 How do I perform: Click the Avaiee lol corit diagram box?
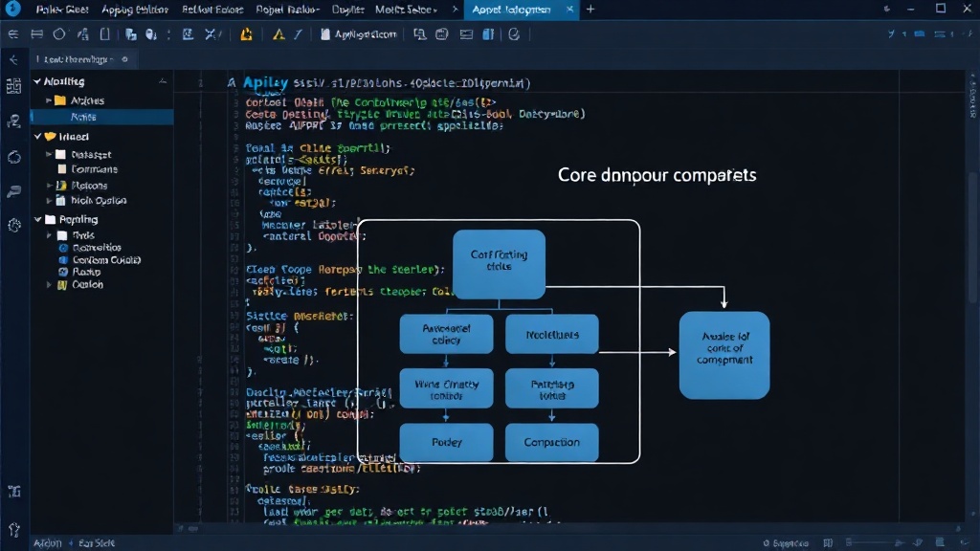tap(724, 355)
